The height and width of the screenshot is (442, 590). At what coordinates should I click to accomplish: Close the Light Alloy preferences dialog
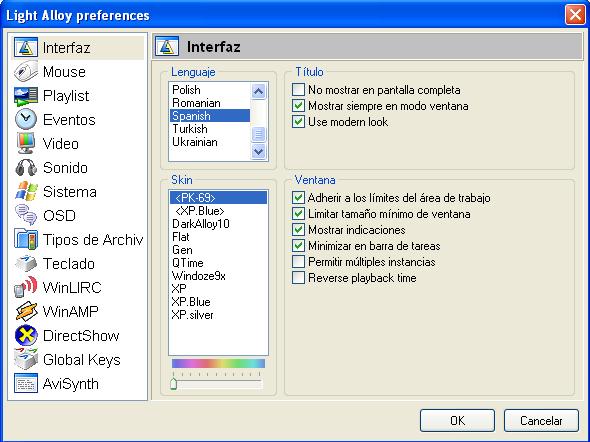(x=575, y=15)
